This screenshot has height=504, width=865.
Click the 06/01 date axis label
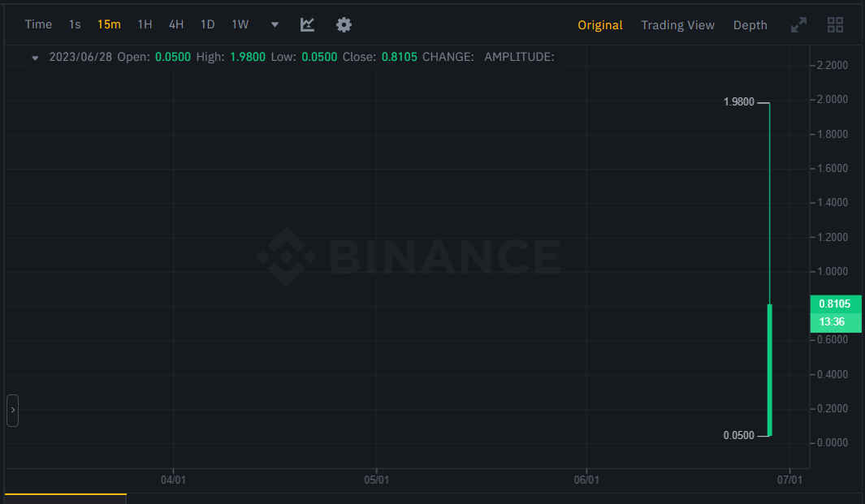point(586,480)
